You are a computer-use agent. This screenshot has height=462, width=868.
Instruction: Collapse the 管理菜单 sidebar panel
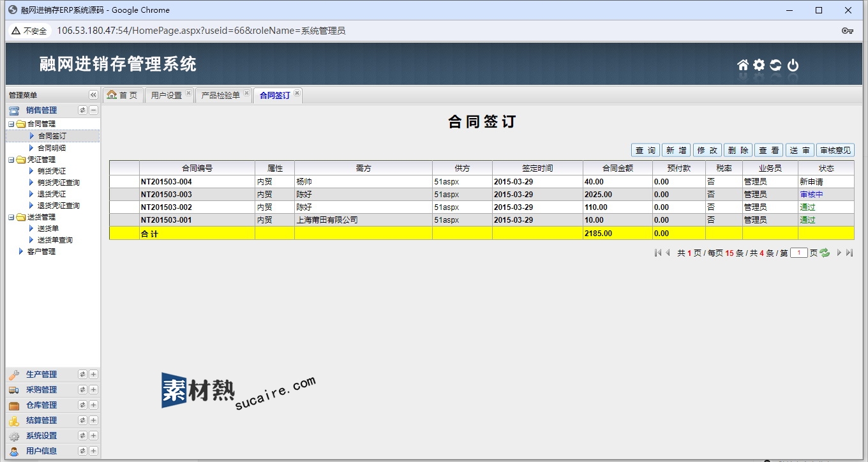pyautogui.click(x=93, y=95)
